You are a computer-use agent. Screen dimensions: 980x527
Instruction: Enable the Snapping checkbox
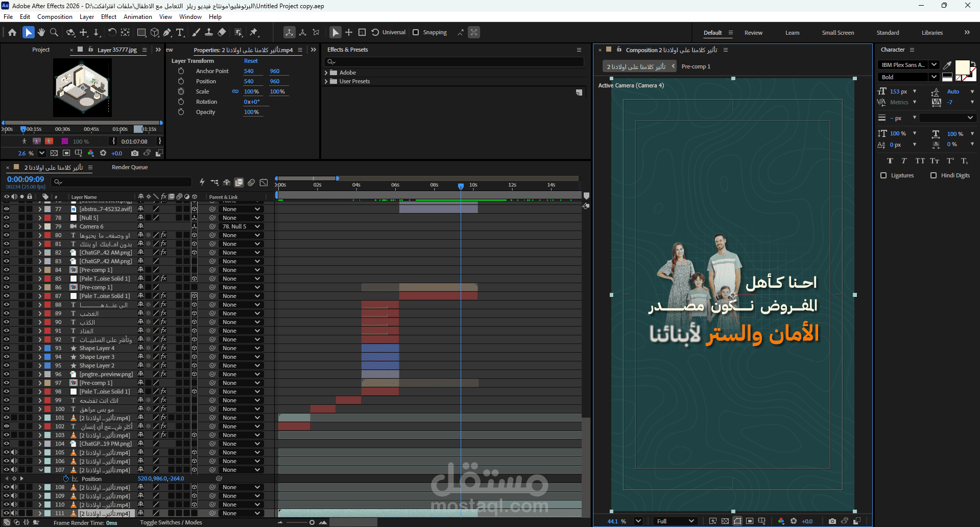tap(416, 32)
